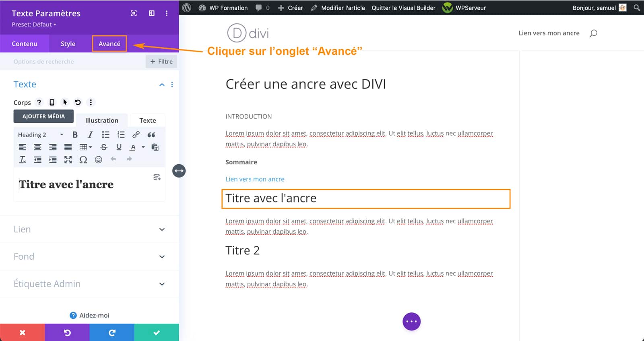Click the special character Omega icon

click(x=83, y=160)
